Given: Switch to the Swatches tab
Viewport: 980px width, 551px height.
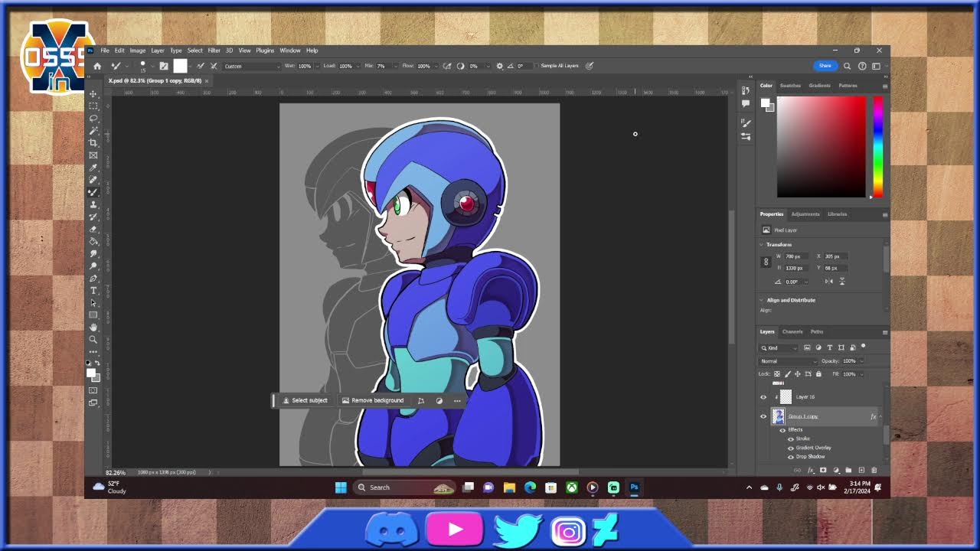Looking at the screenshot, I should tap(790, 86).
